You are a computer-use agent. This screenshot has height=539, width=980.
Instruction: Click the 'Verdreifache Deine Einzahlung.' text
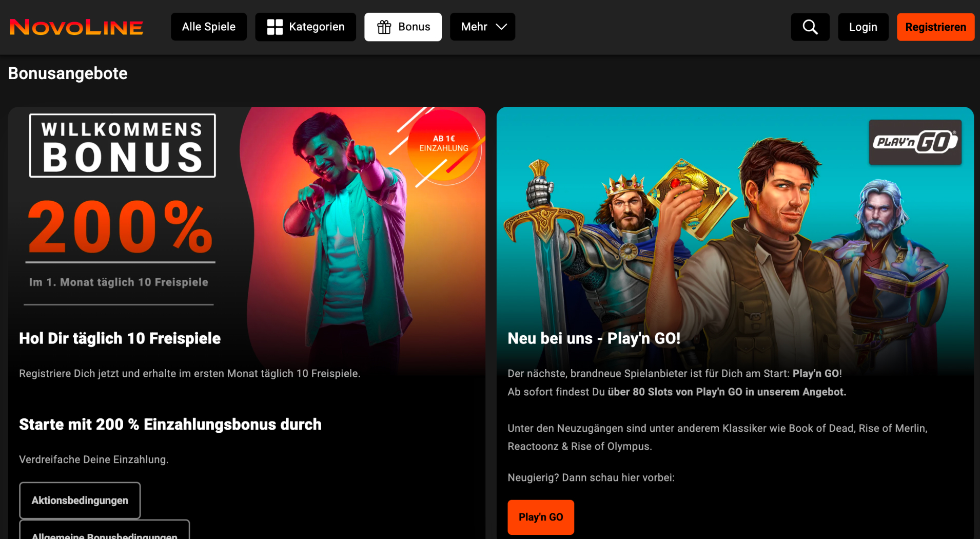pyautogui.click(x=94, y=459)
